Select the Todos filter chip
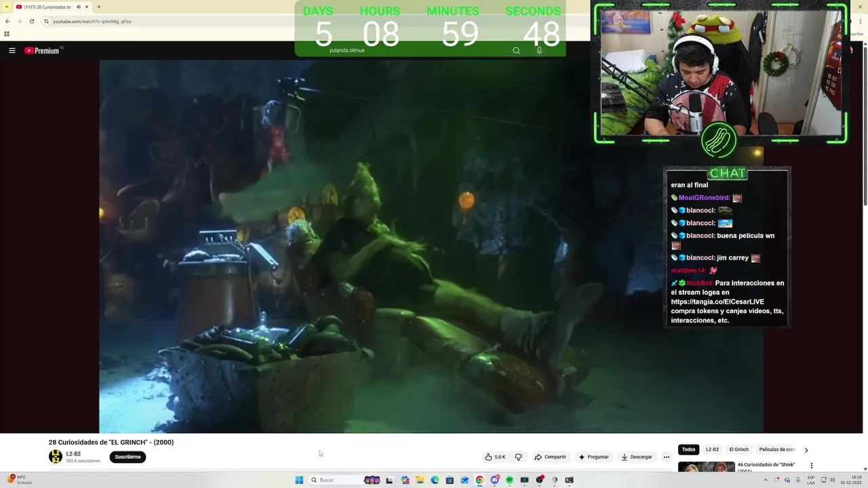The width and height of the screenshot is (868, 488). pyautogui.click(x=688, y=449)
